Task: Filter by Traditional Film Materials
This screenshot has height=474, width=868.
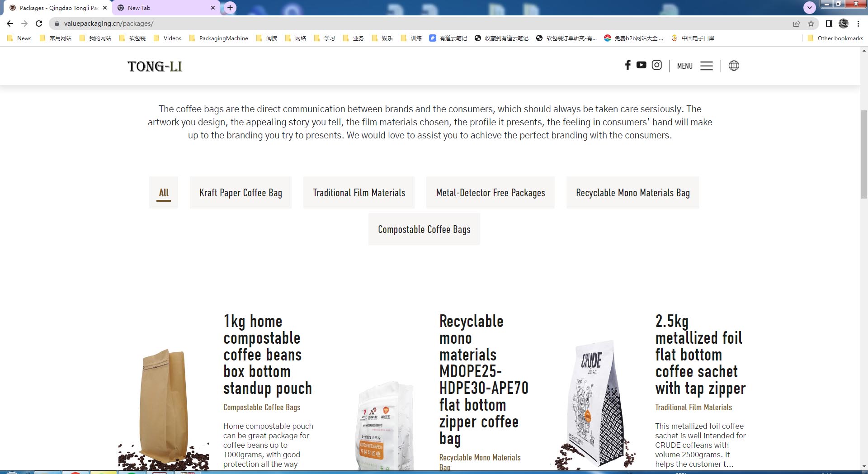Action: [x=359, y=193]
